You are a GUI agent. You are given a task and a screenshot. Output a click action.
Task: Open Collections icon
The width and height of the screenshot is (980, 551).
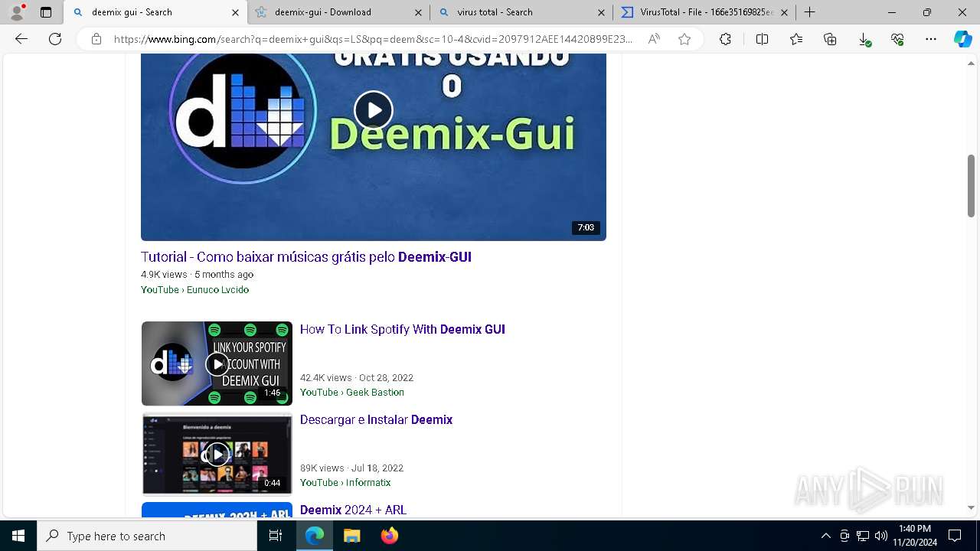[x=830, y=39]
